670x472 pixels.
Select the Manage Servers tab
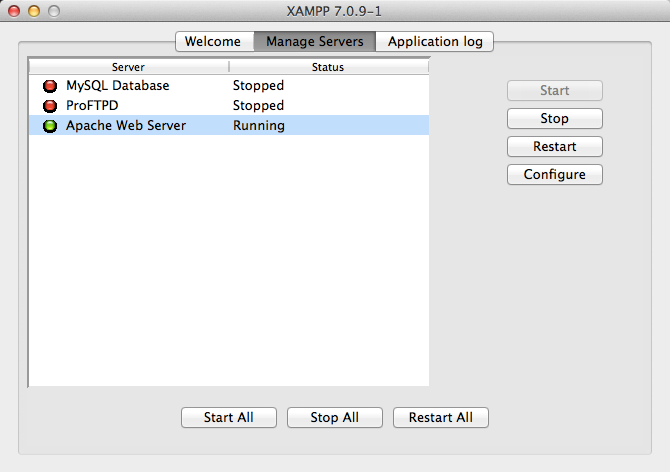[x=315, y=41]
